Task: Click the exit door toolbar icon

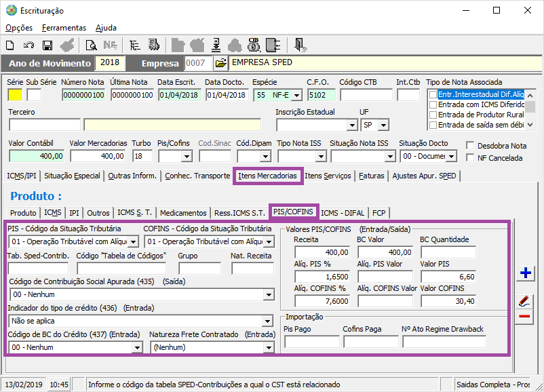Action: (x=300, y=45)
